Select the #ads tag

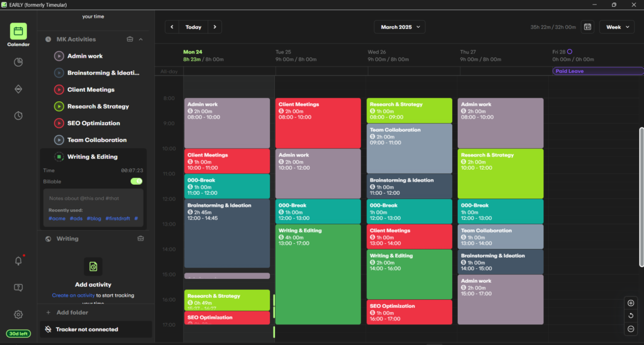click(76, 219)
